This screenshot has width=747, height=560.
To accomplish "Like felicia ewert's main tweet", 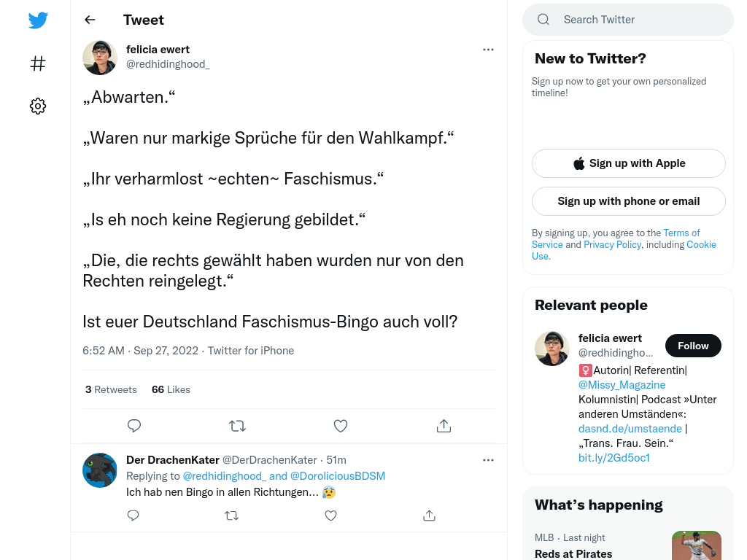I will [341, 426].
